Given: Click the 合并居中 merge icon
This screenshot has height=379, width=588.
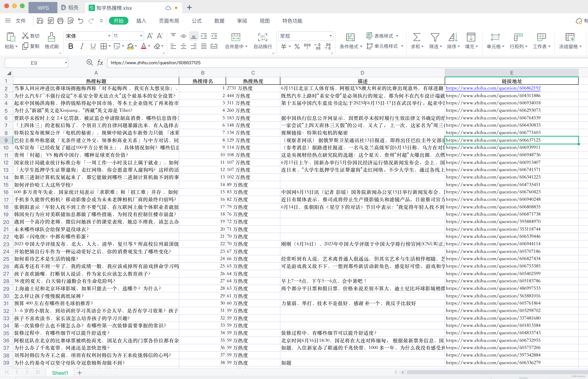Looking at the screenshot, I should [x=236, y=37].
